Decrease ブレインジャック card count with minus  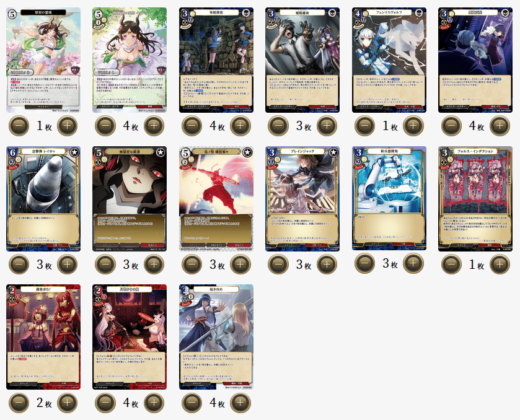tap(278, 264)
